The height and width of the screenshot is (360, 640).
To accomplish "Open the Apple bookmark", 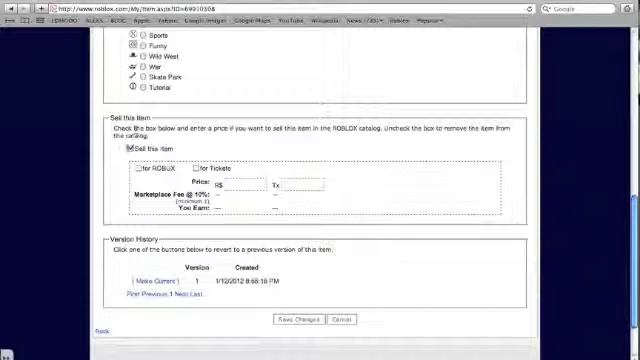I will coord(142,20).
